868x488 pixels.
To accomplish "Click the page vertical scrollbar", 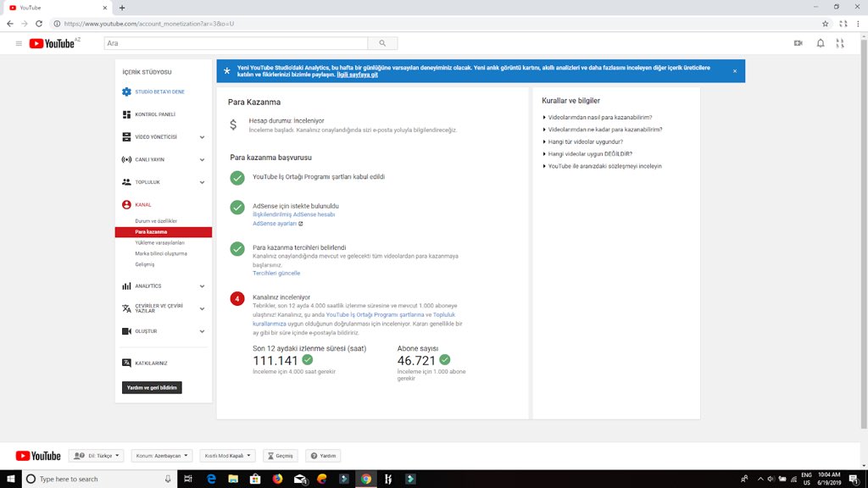I will (x=864, y=232).
